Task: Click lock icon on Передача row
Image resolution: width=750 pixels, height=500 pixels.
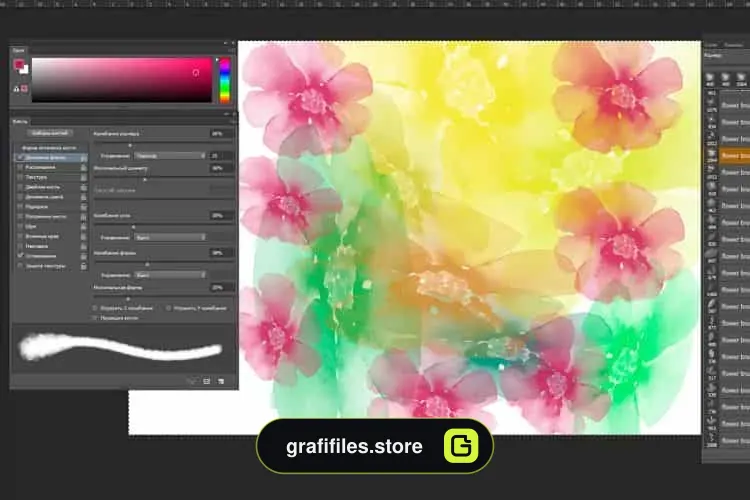Action: 84,207
